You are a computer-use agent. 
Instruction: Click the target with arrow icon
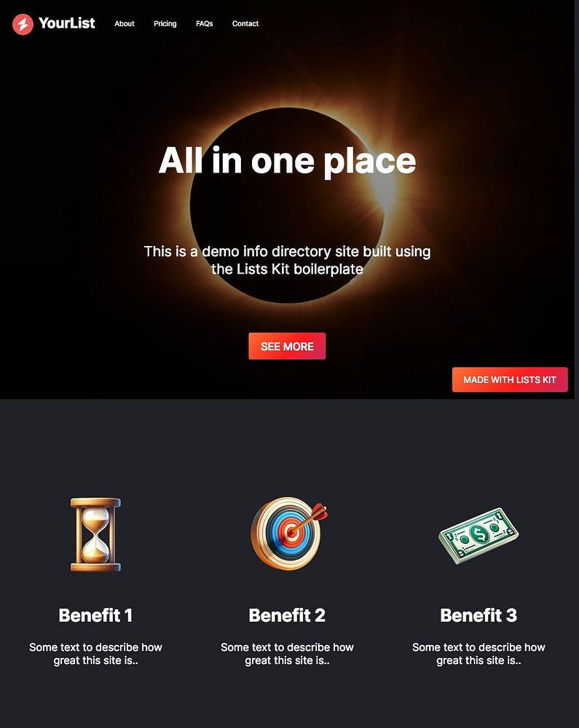click(289, 533)
